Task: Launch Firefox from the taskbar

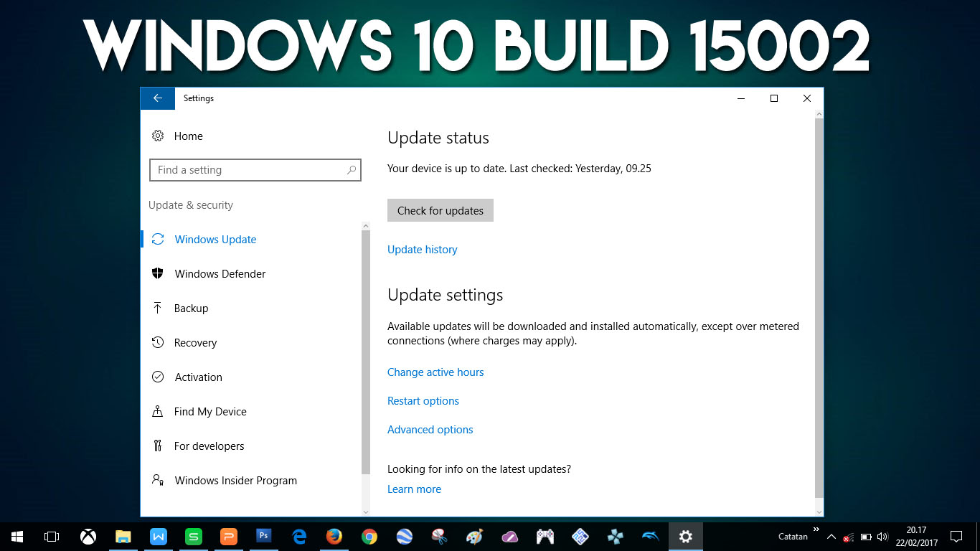Action: (x=334, y=537)
